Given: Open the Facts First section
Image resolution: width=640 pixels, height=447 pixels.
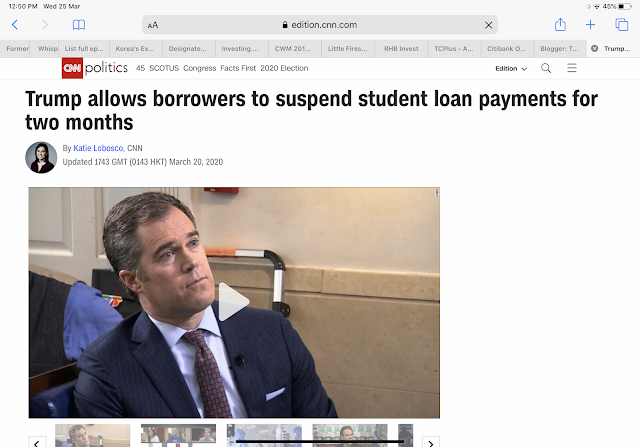Looking at the screenshot, I should (x=238, y=68).
